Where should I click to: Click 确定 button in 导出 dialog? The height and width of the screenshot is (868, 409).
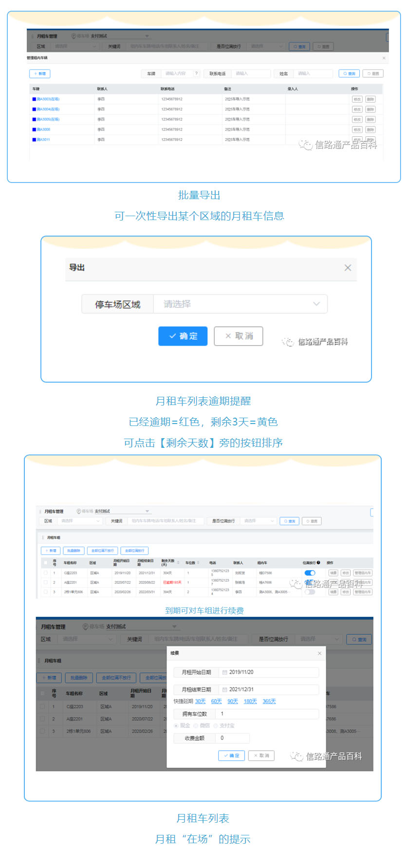(x=183, y=336)
